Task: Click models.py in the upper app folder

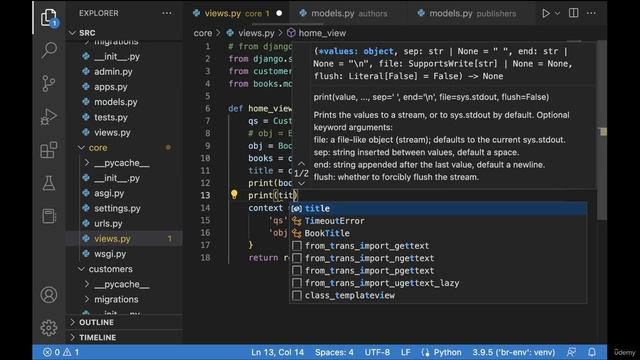Action: [116, 102]
